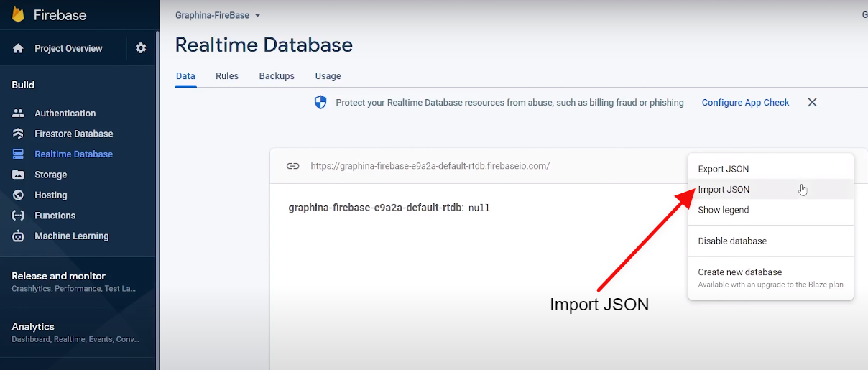This screenshot has width=868, height=370.
Task: Collapse the Build section header
Action: coord(23,85)
